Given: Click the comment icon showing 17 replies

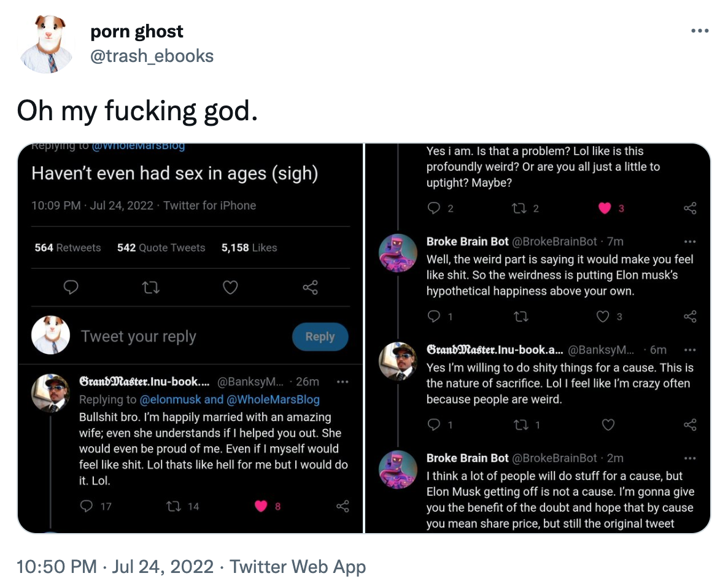Looking at the screenshot, I should point(88,506).
